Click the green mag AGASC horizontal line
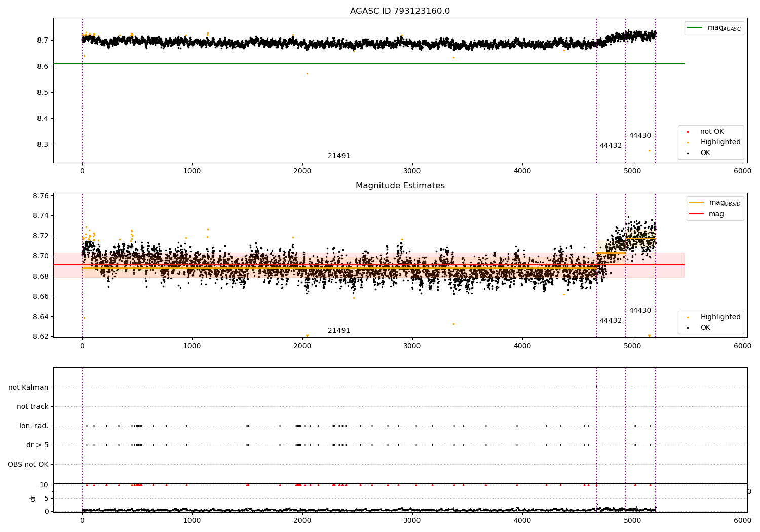The height and width of the screenshot is (532, 760). click(369, 64)
